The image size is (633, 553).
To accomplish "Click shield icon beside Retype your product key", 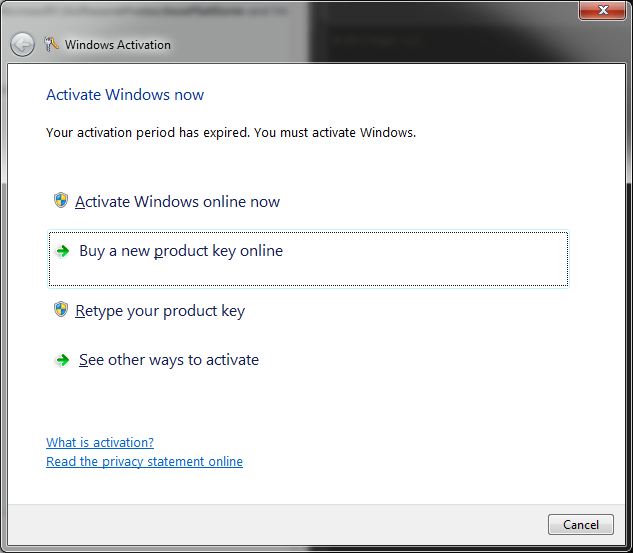I will pyautogui.click(x=61, y=309).
